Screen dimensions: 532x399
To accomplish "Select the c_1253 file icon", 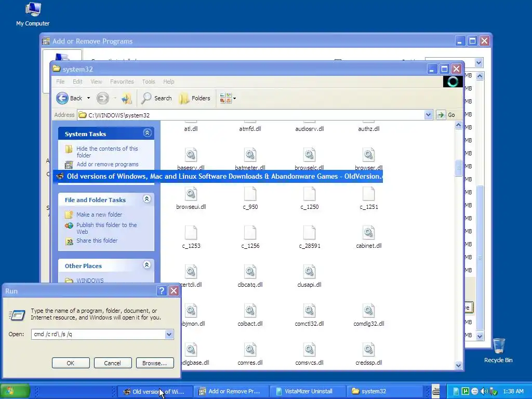I will pyautogui.click(x=191, y=233).
